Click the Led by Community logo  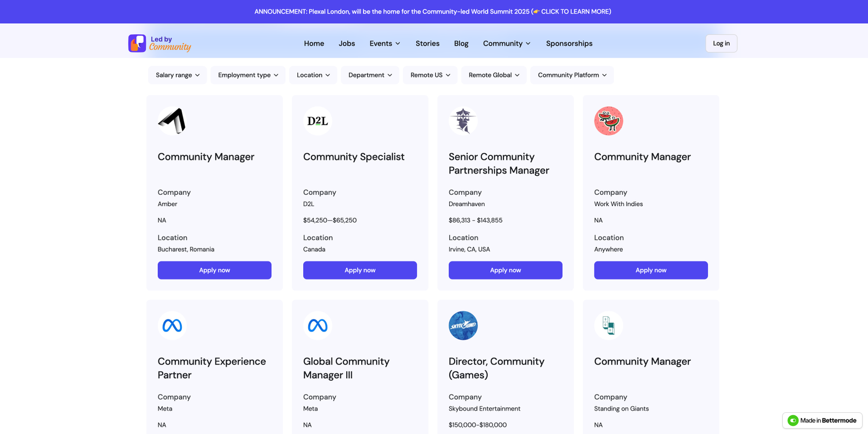pos(159,43)
